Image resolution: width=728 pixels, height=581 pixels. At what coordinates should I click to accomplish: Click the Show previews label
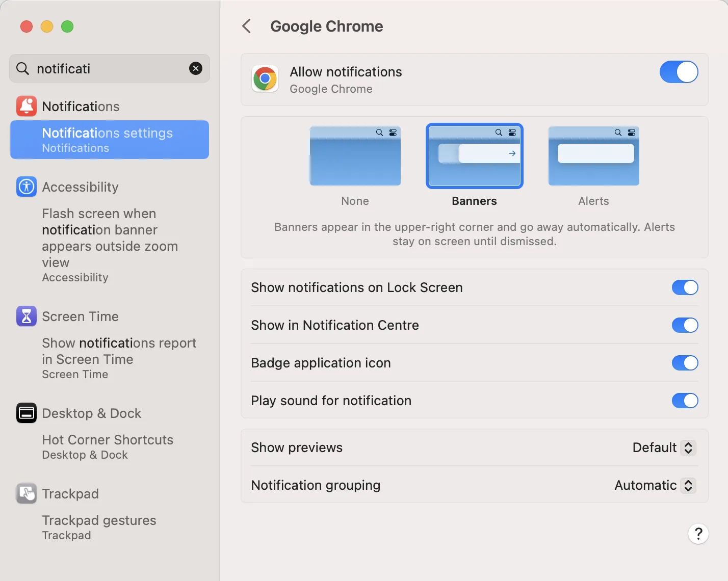point(297,447)
